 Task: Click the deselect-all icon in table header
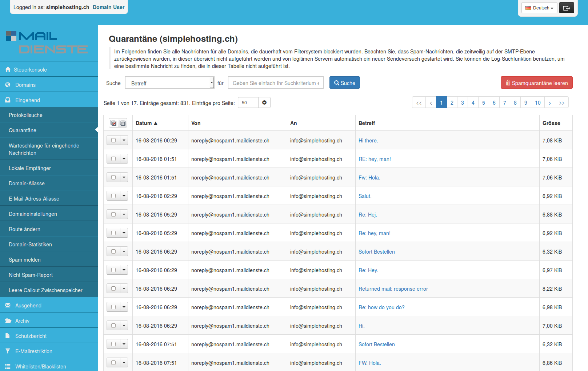(123, 123)
